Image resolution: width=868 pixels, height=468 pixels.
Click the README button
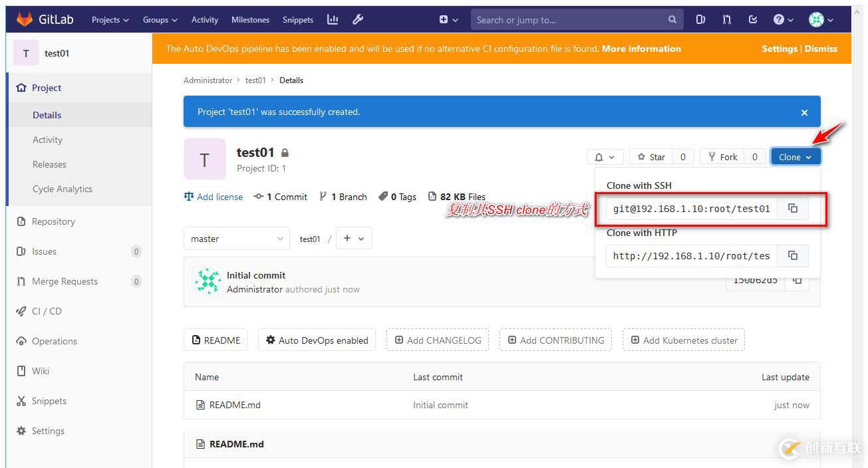(216, 340)
